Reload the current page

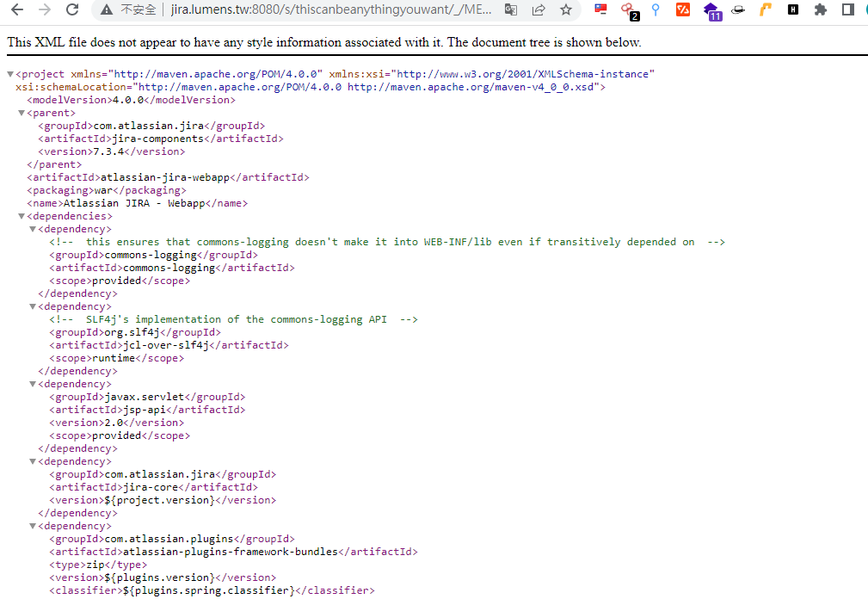pos(72,9)
